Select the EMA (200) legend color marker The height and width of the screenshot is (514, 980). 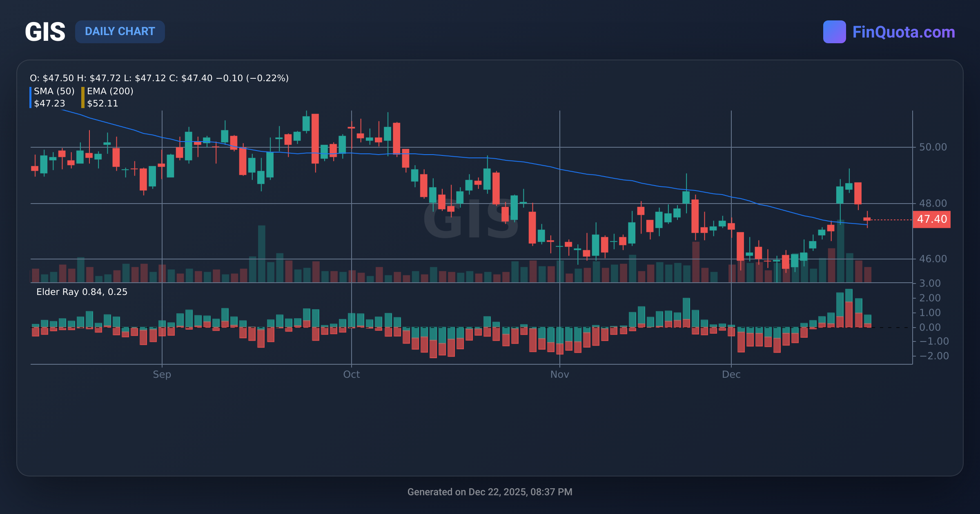pyautogui.click(x=82, y=97)
